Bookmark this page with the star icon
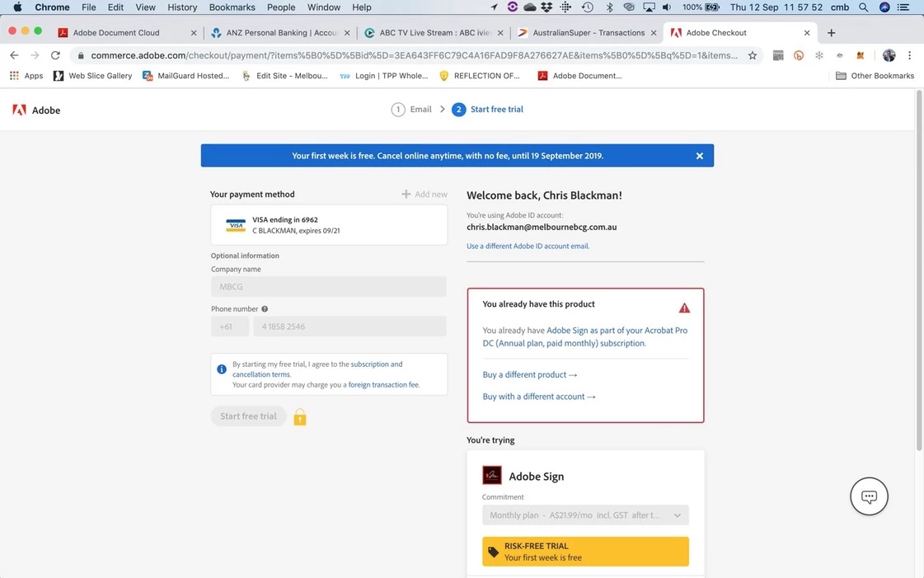Image resolution: width=924 pixels, height=578 pixels. pyautogui.click(x=753, y=55)
